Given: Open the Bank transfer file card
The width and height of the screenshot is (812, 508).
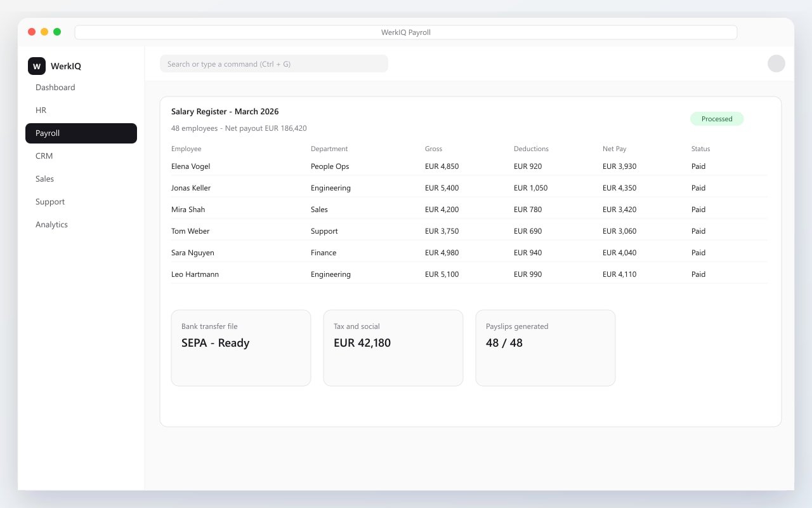Looking at the screenshot, I should [241, 348].
